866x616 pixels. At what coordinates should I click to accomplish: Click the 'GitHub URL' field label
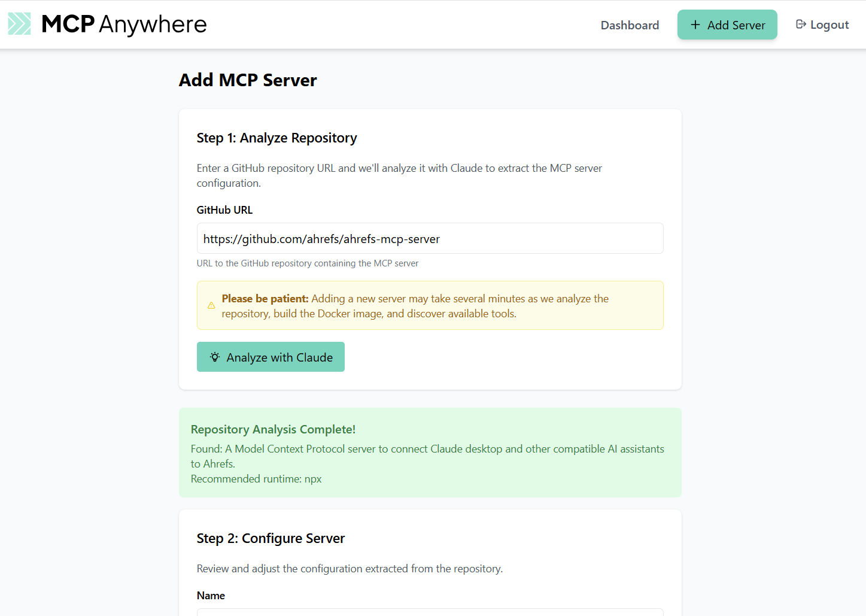click(x=224, y=210)
